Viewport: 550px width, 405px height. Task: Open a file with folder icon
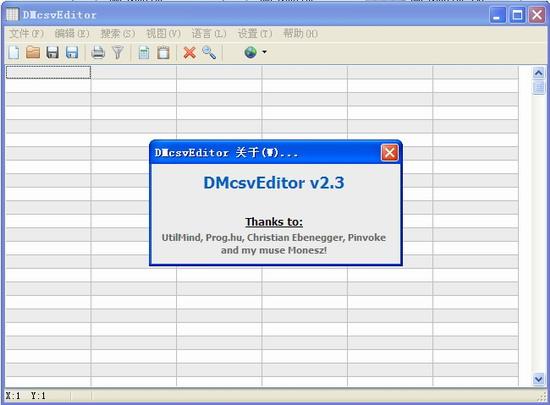(33, 53)
